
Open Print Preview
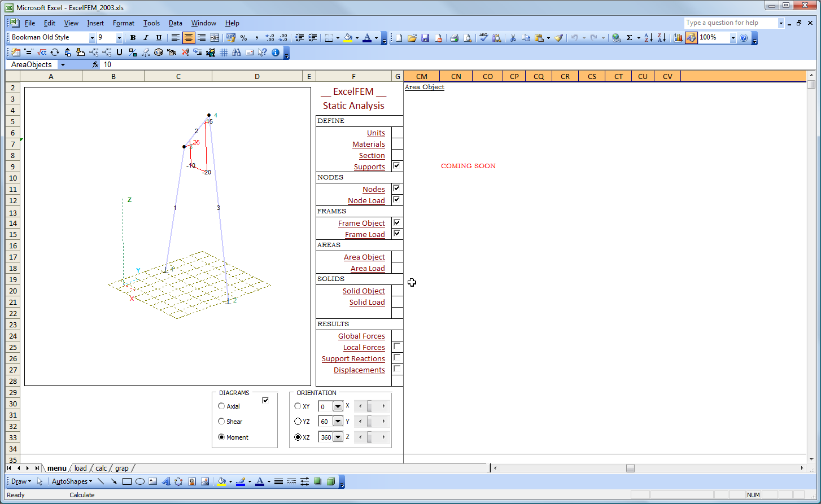coord(468,38)
